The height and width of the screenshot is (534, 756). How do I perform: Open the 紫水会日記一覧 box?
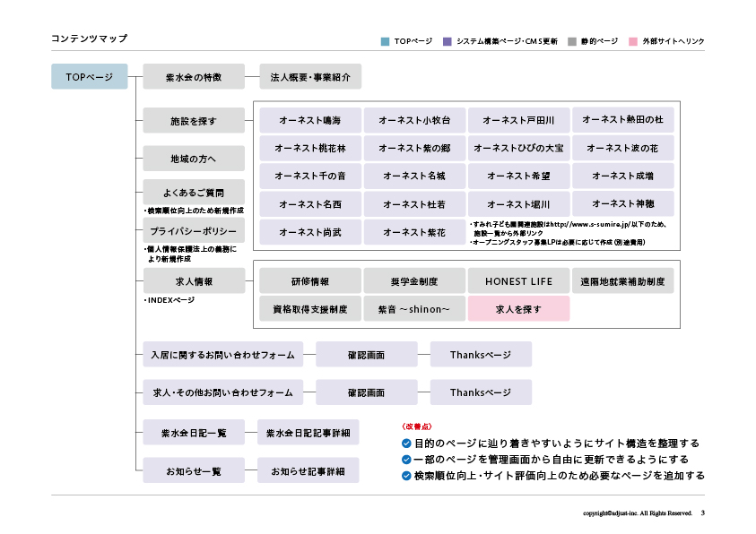[194, 433]
